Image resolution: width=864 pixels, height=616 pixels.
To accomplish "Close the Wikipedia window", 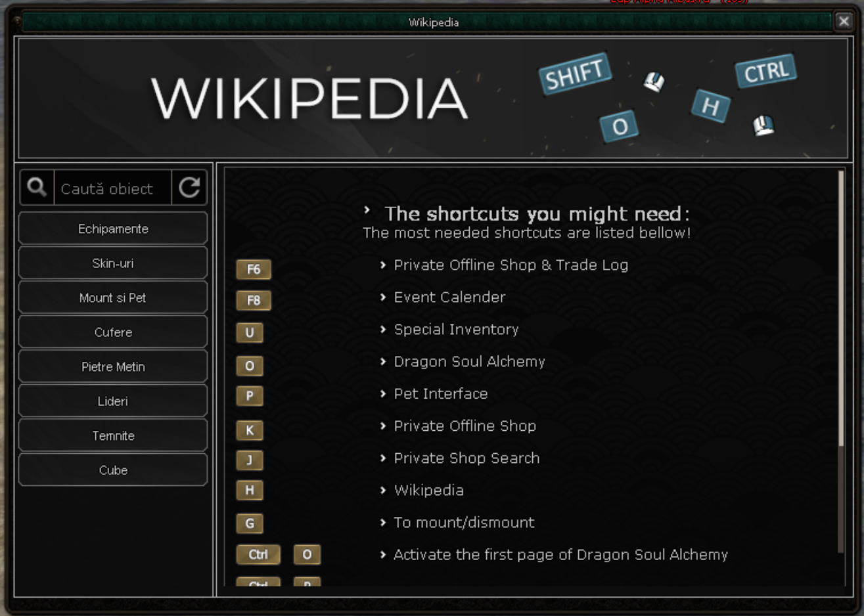I will (x=844, y=22).
